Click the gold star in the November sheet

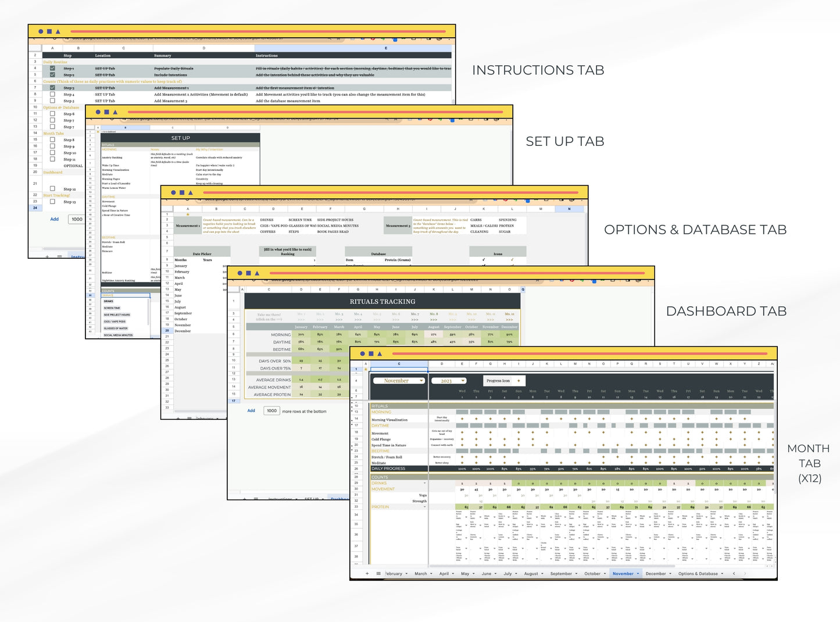(x=366, y=370)
